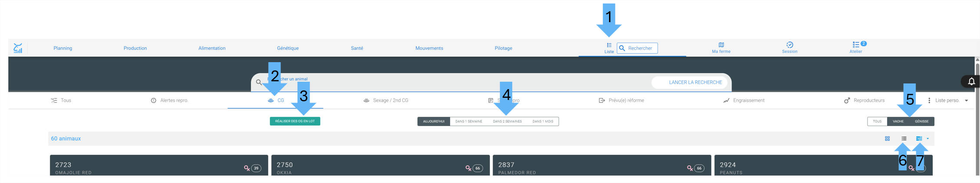This screenshot has width=980, height=183.
Task: Switch to simple list view icon
Action: click(904, 139)
